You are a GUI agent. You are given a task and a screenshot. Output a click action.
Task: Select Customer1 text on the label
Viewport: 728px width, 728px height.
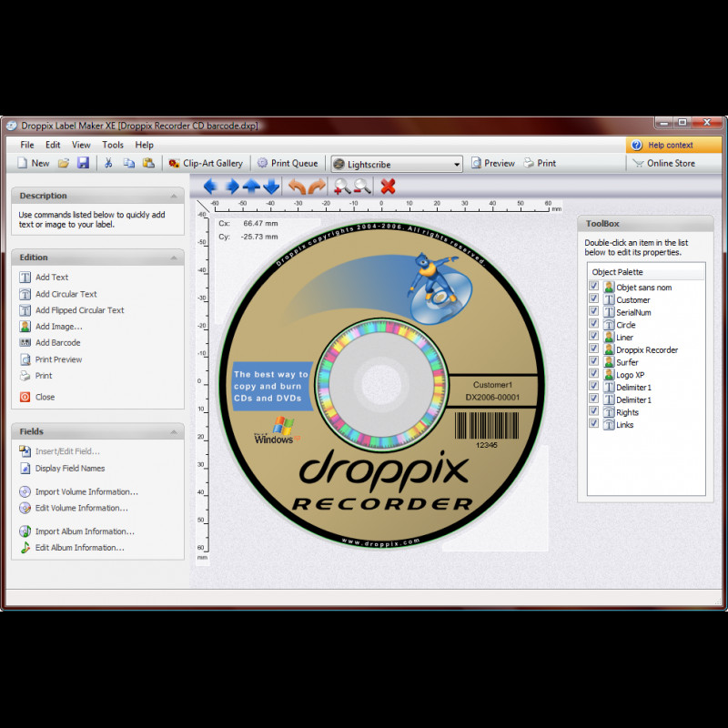coord(492,385)
